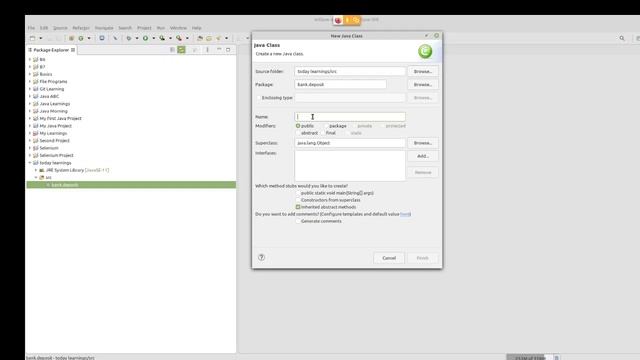Click the Cancel button in dialog

(389, 258)
